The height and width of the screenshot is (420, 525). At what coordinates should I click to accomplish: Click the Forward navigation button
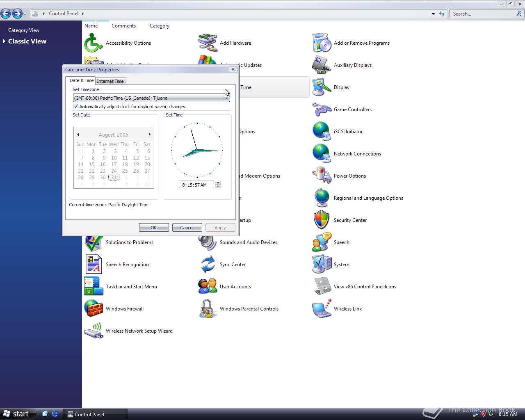coord(17,14)
